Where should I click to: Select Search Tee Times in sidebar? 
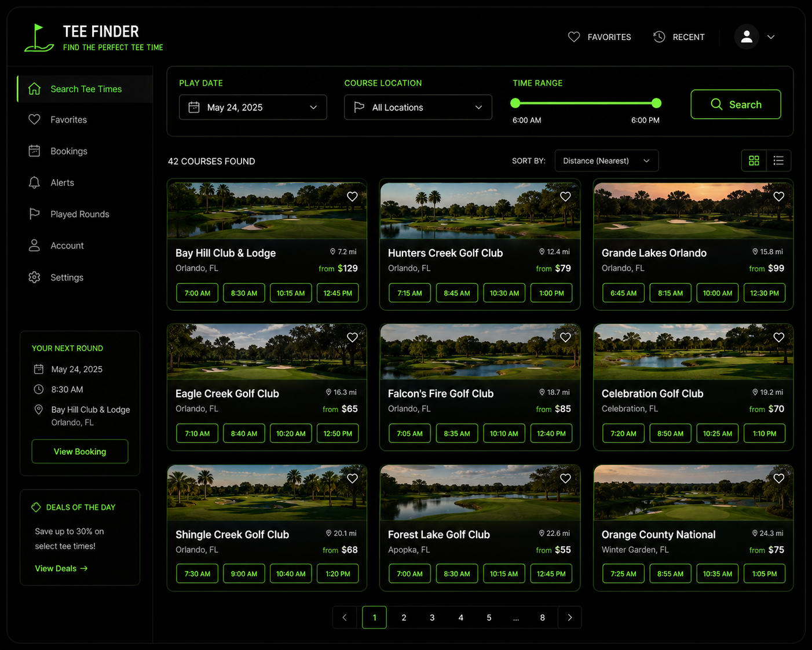(x=85, y=89)
